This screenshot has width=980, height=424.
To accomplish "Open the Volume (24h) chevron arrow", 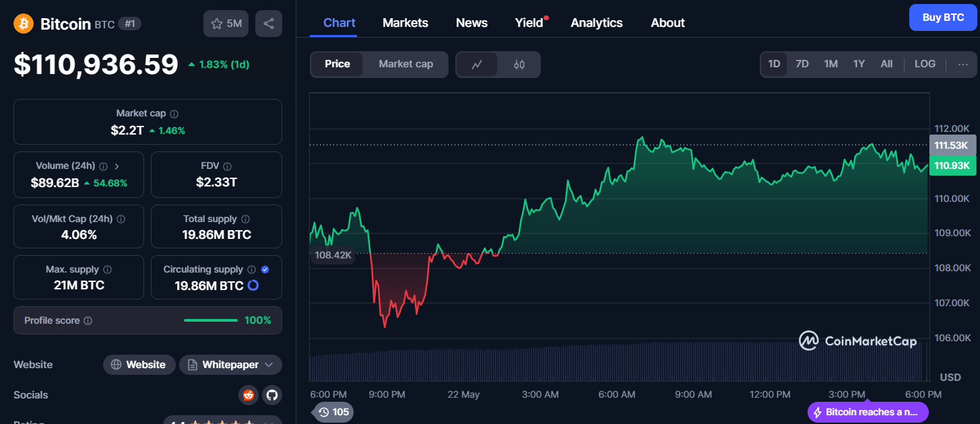I will point(117,166).
